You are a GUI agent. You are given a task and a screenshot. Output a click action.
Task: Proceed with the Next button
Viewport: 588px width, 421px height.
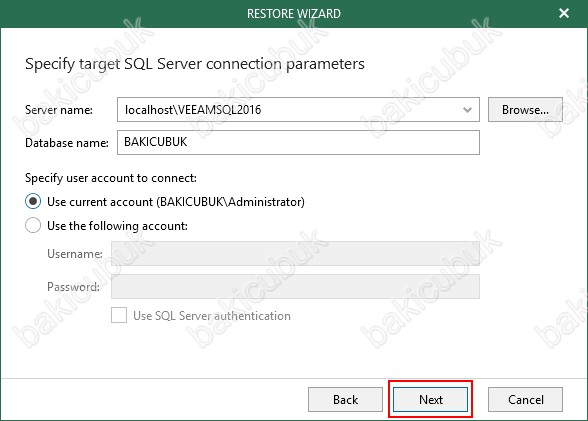(x=430, y=400)
